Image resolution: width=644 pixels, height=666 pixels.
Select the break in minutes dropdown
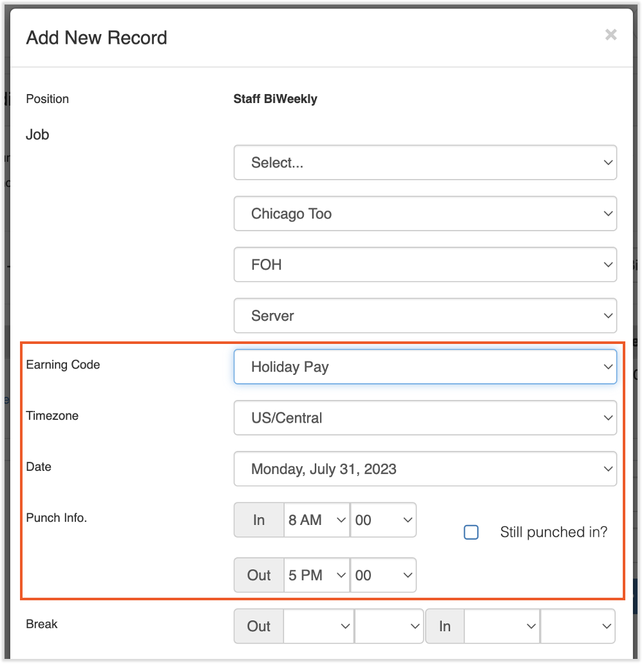coord(578,626)
